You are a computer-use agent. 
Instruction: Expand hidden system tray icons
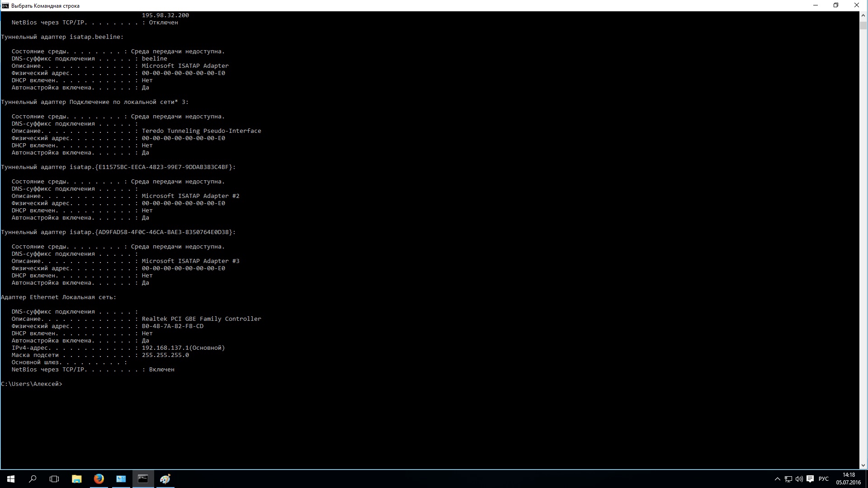[x=777, y=479]
